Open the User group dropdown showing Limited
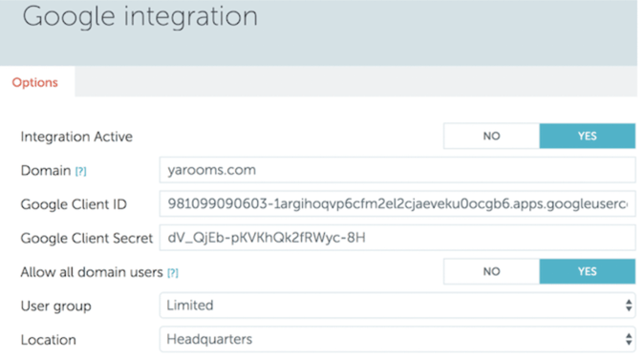The width and height of the screenshot is (644, 360). coord(397,306)
